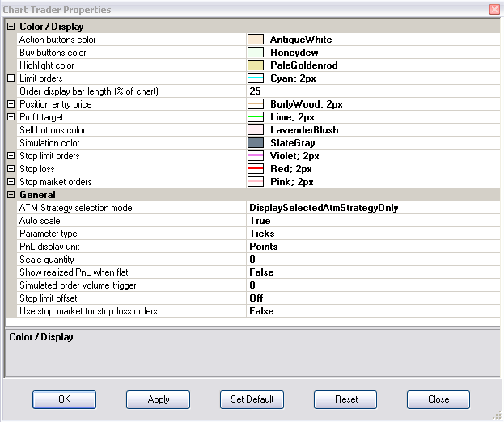Select the ATM Strategy selection mode label
Image resolution: width=504 pixels, height=422 pixels.
(x=76, y=208)
